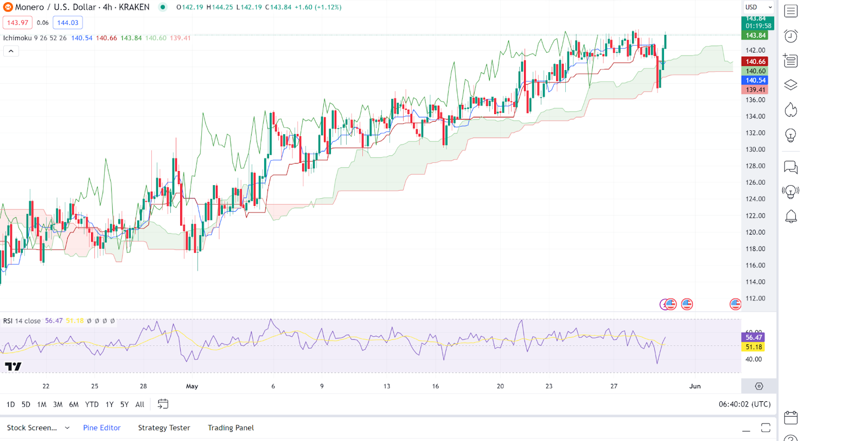Select the YTD time range
Image resolution: width=868 pixels, height=441 pixels.
pyautogui.click(x=92, y=405)
